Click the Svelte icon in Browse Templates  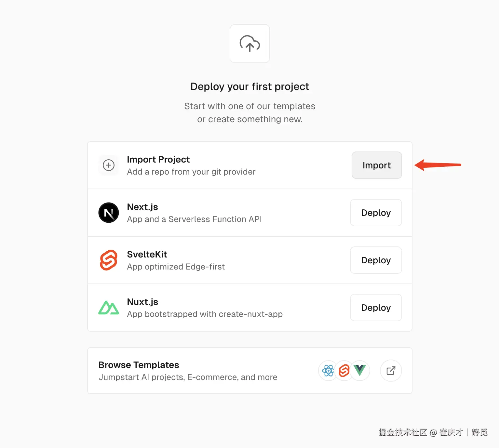344,371
